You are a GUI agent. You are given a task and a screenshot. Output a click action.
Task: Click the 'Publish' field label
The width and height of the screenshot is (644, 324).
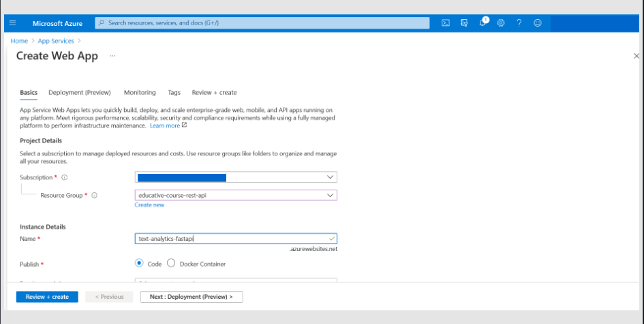pos(29,265)
